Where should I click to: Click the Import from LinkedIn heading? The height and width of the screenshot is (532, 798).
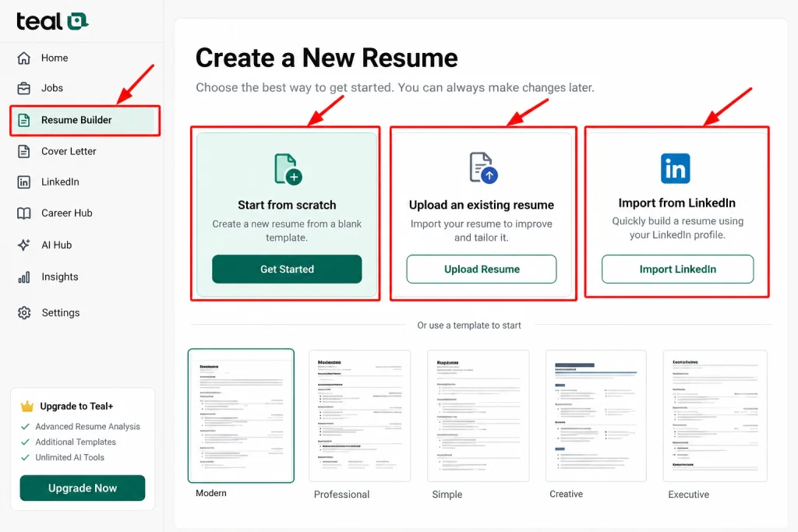click(x=677, y=203)
